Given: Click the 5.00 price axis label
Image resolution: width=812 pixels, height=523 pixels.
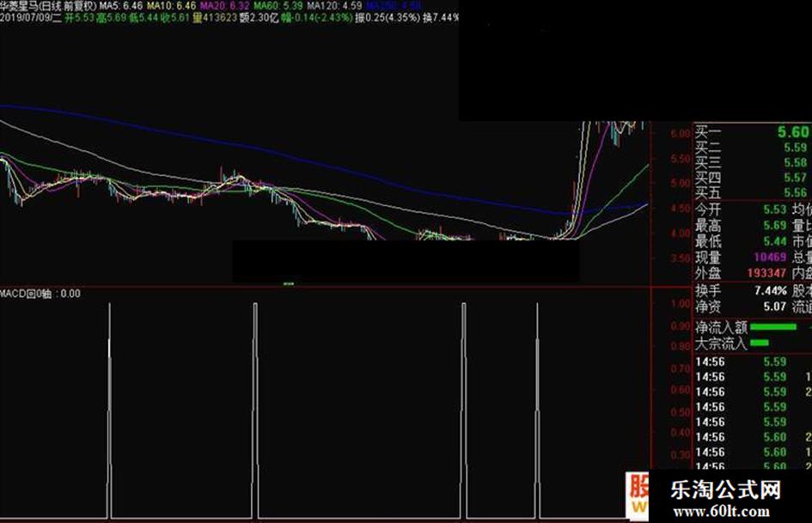Looking at the screenshot, I should point(680,183).
